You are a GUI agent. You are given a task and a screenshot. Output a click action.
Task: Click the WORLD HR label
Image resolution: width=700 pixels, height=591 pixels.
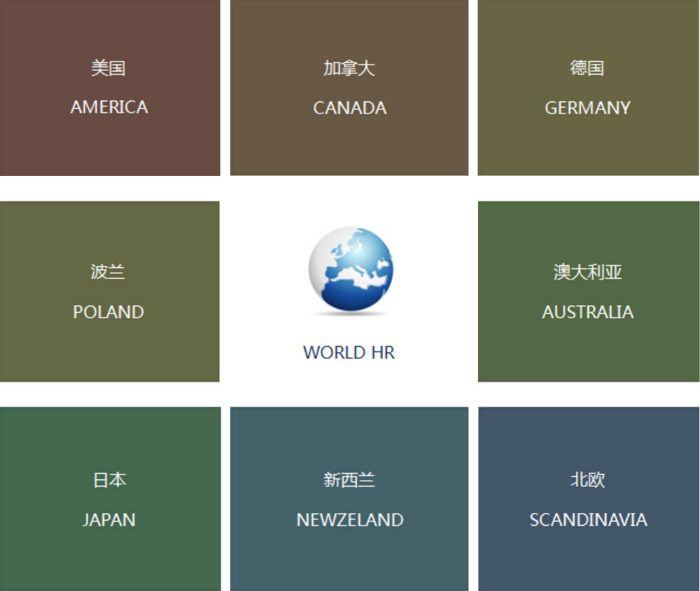click(x=349, y=353)
